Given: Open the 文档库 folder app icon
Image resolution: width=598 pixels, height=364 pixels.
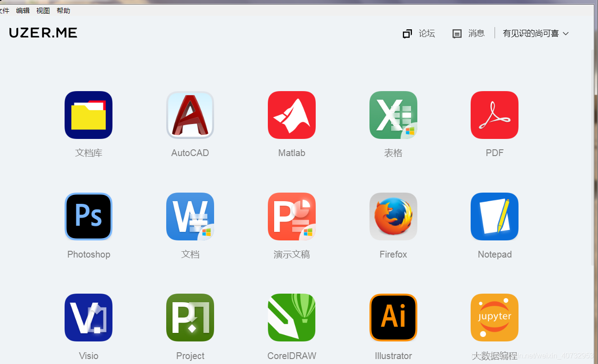Looking at the screenshot, I should click(x=89, y=115).
